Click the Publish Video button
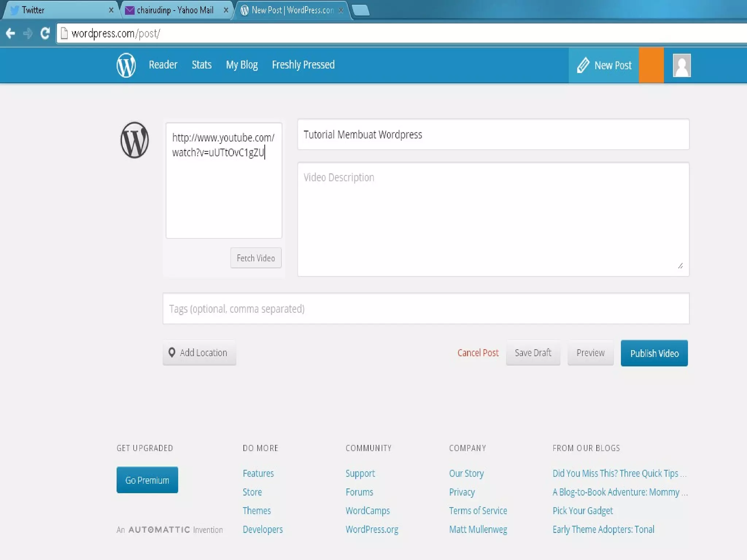Viewport: 747px width, 560px height. click(654, 353)
